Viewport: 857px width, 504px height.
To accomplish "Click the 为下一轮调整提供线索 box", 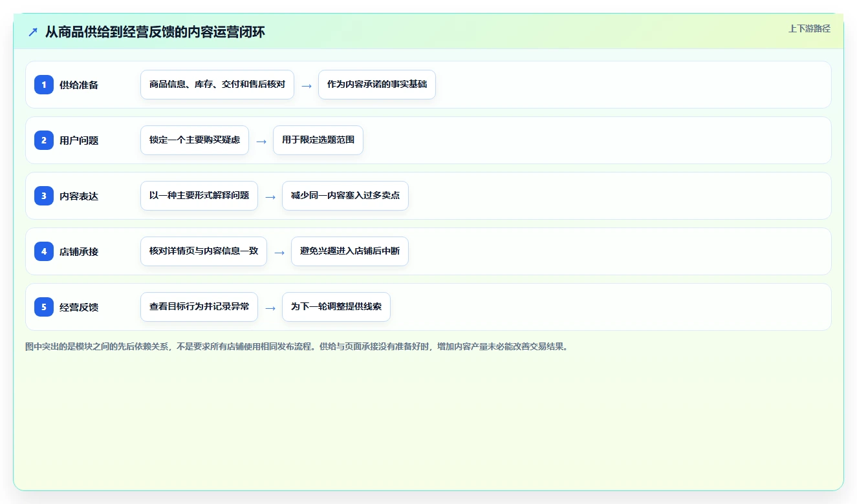I will [x=336, y=307].
